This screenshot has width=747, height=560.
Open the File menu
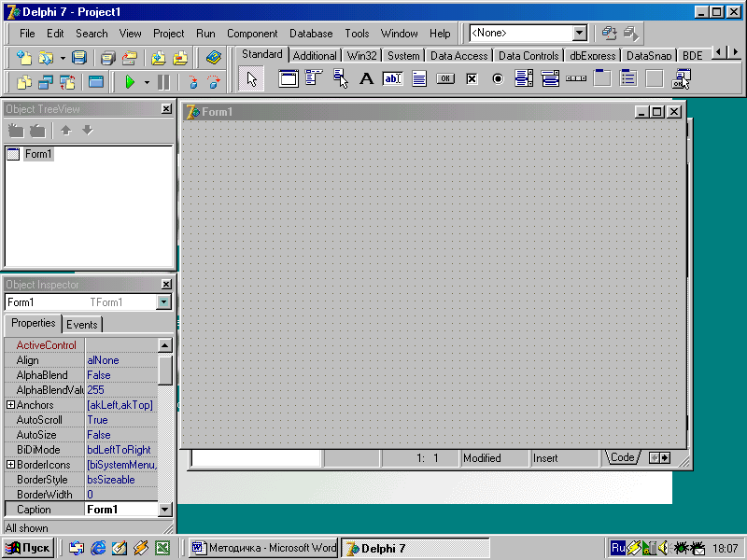pos(27,34)
